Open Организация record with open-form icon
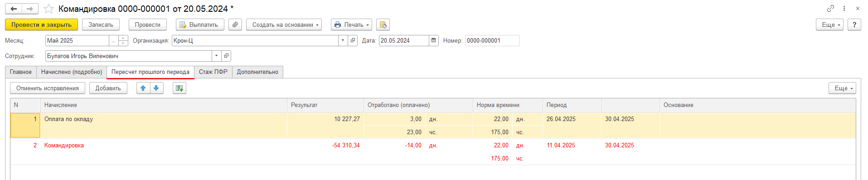The width and height of the screenshot is (868, 180). [353, 40]
